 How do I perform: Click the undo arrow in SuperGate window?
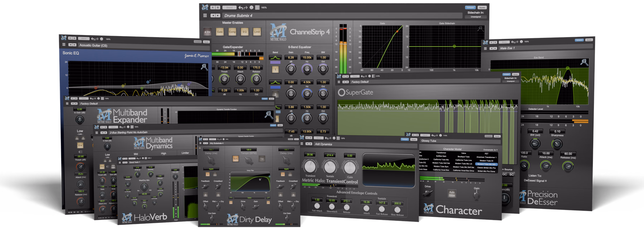362,76
